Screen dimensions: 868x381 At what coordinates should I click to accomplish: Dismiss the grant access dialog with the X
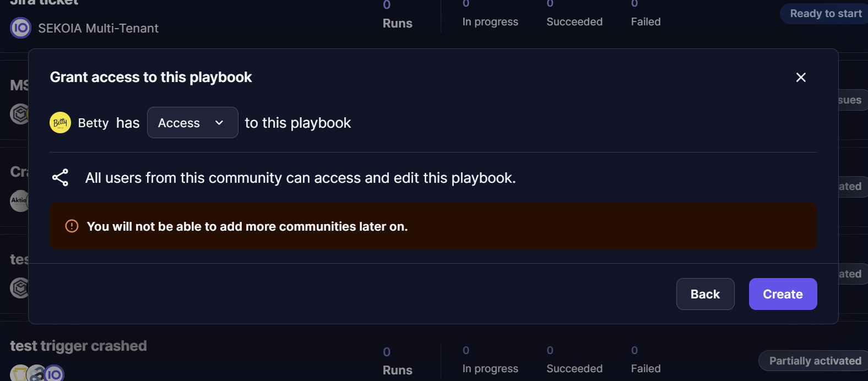pos(801,77)
